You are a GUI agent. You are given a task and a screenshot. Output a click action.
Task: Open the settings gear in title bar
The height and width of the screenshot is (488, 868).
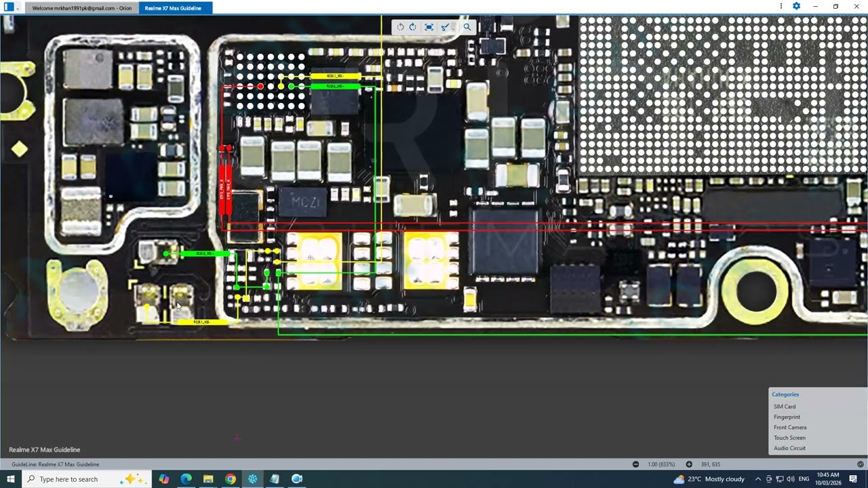coord(796,6)
